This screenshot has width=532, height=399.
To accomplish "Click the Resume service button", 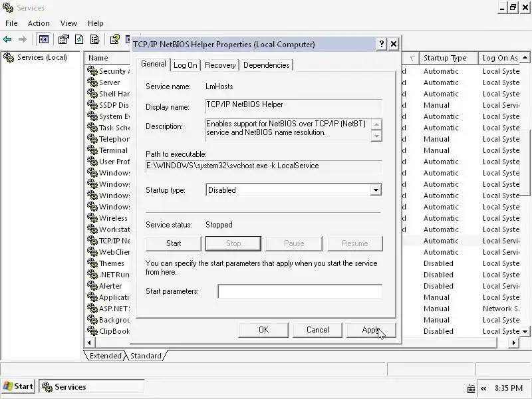I will 355,243.
